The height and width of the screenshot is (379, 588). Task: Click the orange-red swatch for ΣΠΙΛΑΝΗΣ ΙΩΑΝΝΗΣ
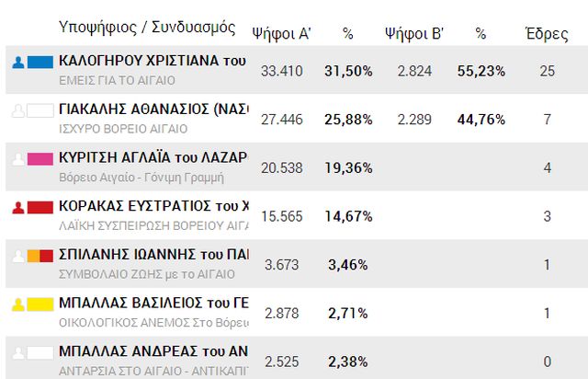[x=40, y=255]
